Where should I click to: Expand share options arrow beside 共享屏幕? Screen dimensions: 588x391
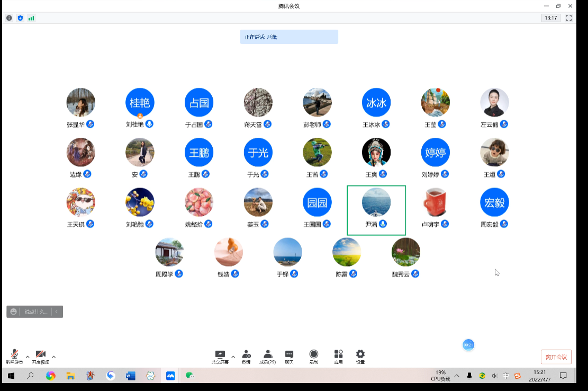pos(233,357)
